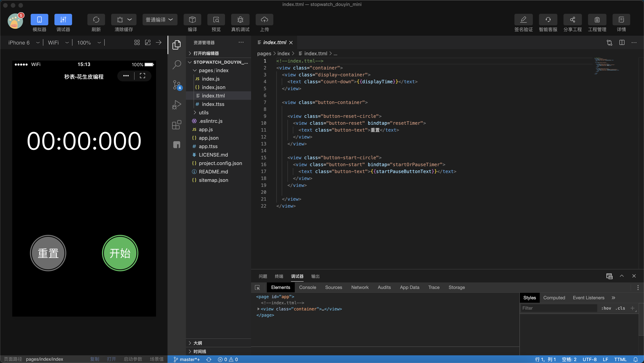
Task: Open the search panel in sidebar
Action: (177, 64)
